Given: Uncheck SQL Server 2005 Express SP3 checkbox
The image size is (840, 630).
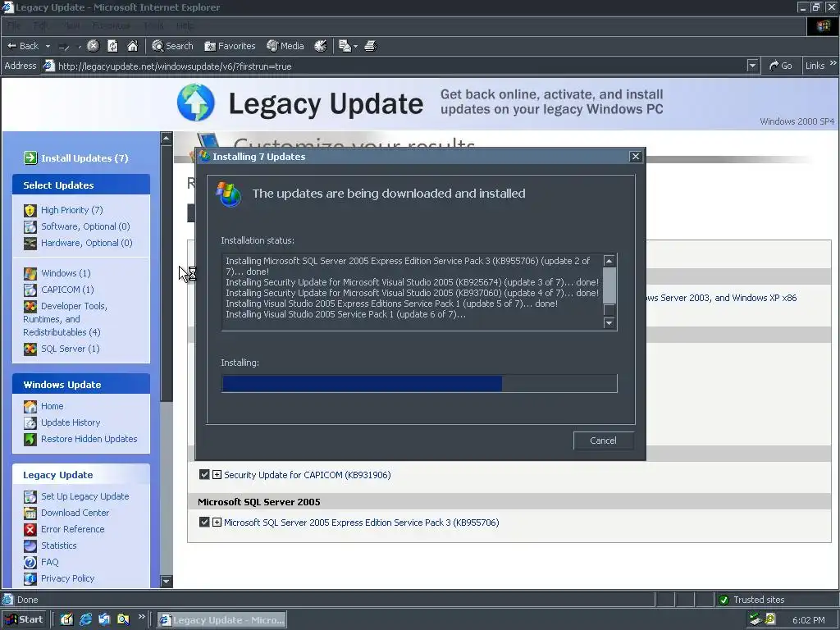Looking at the screenshot, I should click(x=204, y=522).
